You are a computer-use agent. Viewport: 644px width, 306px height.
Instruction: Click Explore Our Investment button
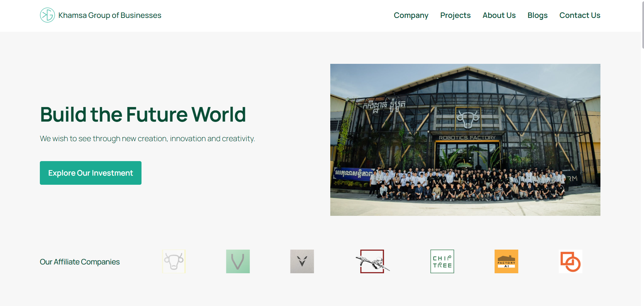click(91, 173)
